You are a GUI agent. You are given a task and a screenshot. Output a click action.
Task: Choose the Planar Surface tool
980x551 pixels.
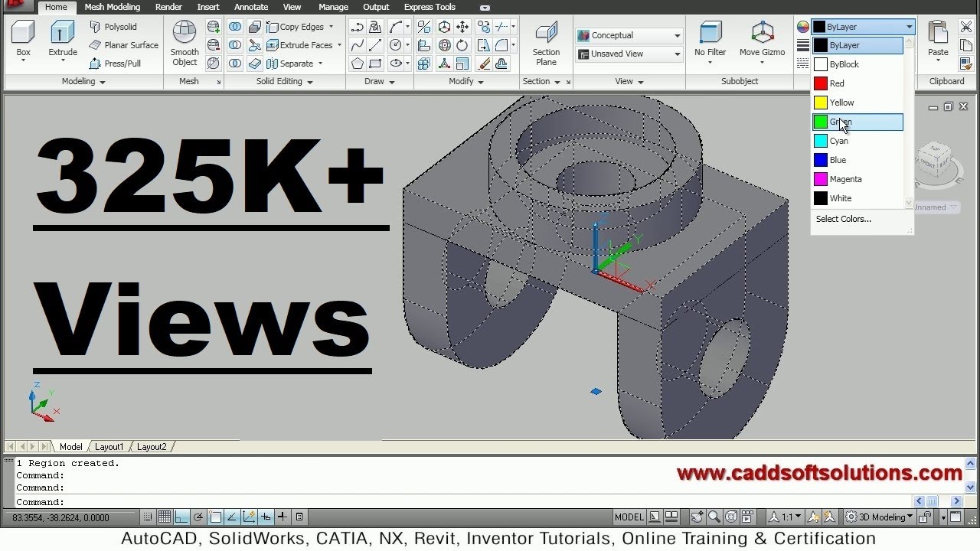(123, 45)
